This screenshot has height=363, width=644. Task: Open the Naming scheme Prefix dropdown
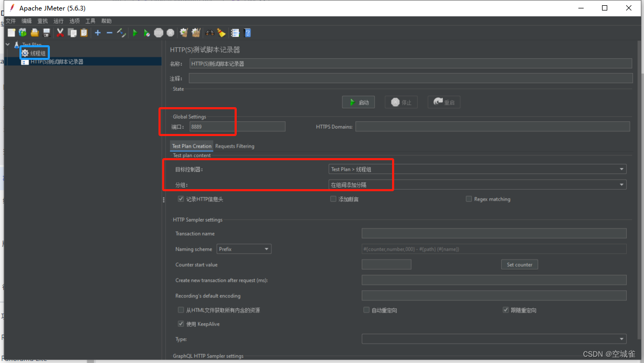[244, 249]
